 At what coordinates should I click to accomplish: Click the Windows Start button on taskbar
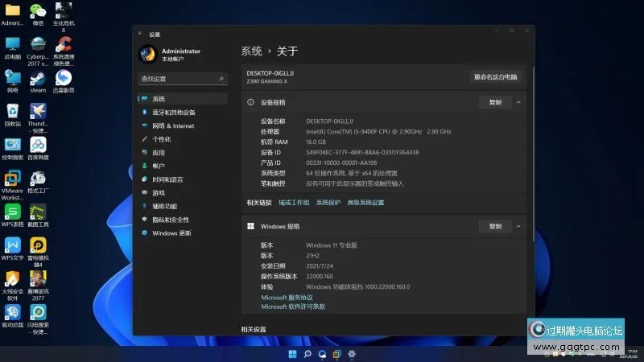[292, 353]
